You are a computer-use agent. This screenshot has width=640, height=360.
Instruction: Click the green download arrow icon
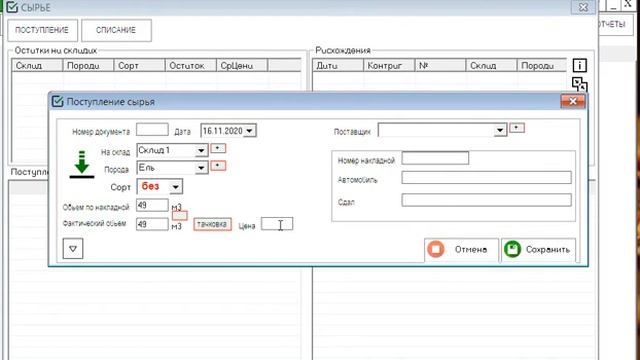82,164
